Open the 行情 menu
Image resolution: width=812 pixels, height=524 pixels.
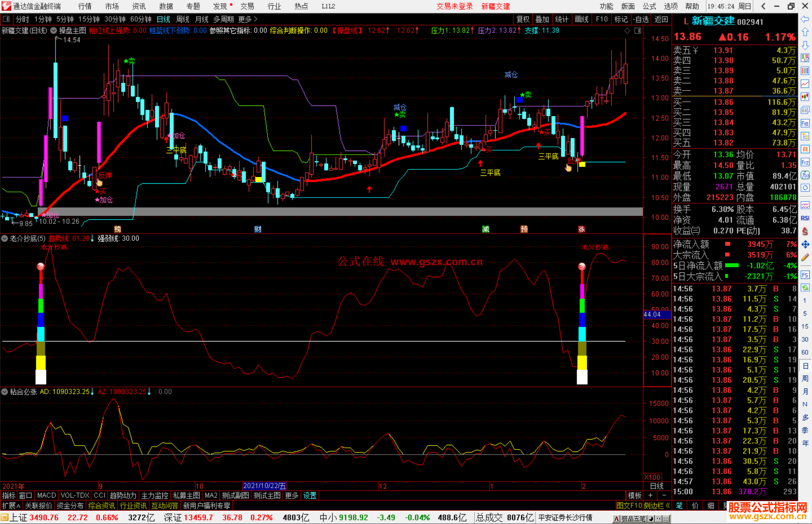tap(85, 6)
